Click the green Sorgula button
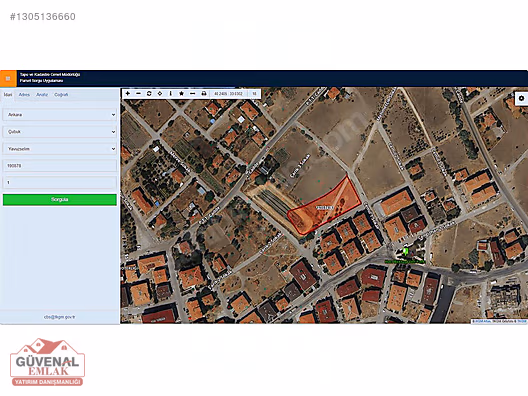Viewport: 528px width, 396px height. [60, 200]
